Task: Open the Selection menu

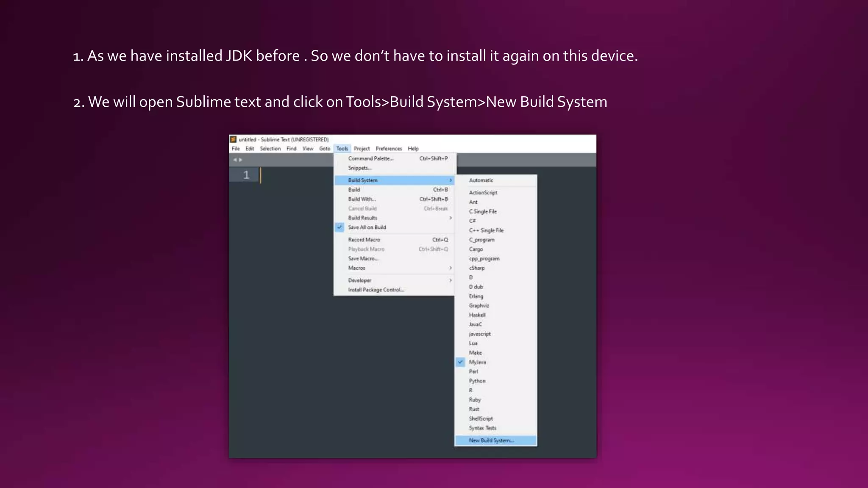Action: (270, 149)
